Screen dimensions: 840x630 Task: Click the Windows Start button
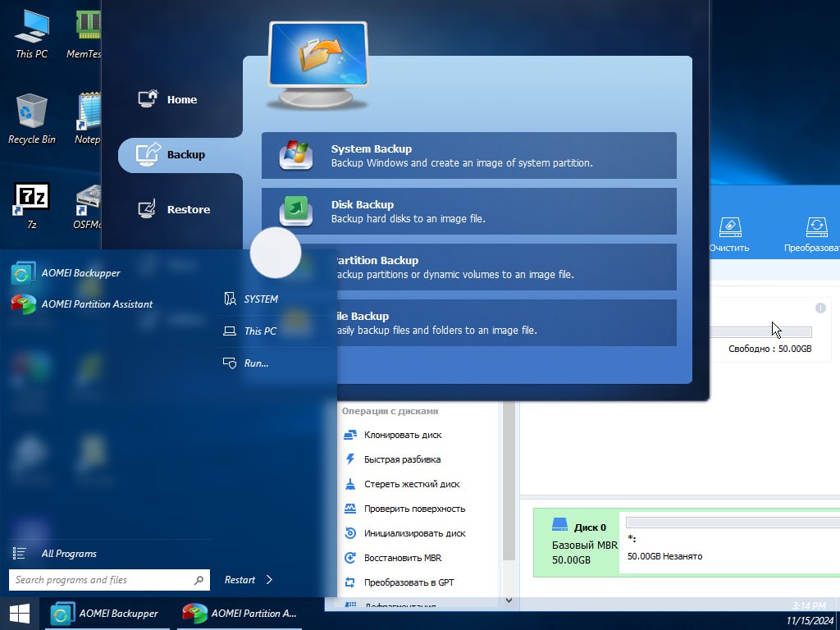pyautogui.click(x=19, y=613)
